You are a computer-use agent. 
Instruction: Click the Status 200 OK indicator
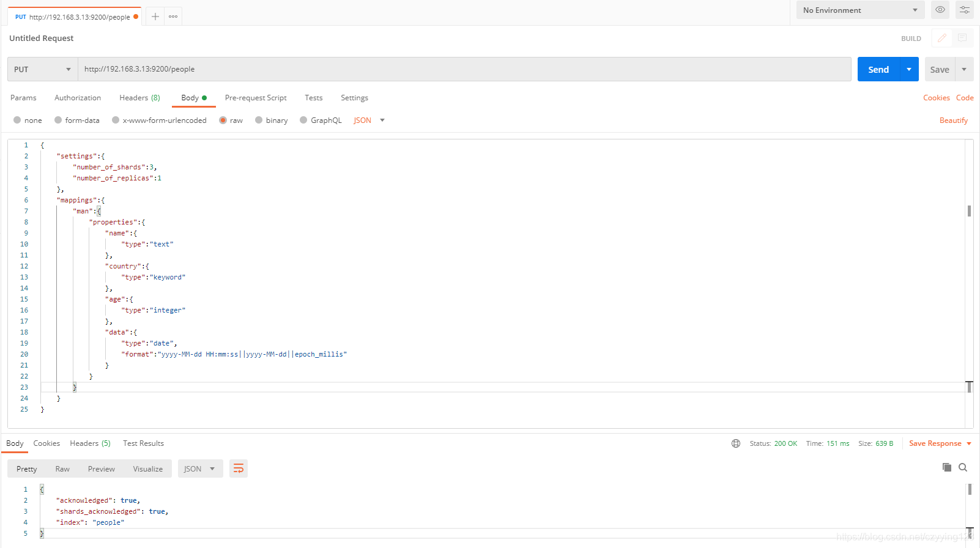[773, 443]
